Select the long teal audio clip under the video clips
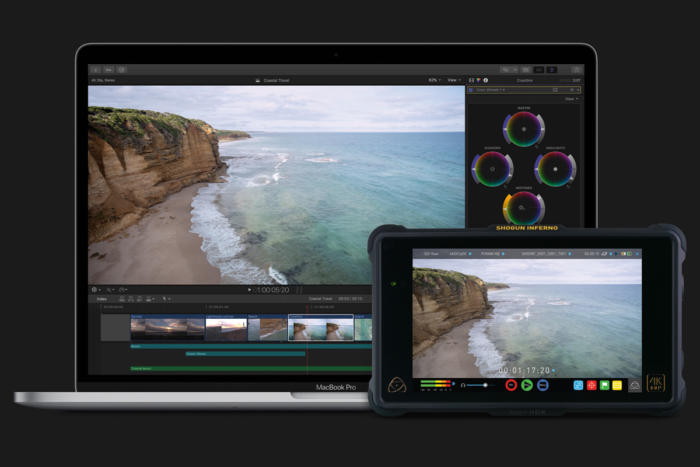700x467 pixels. tap(250, 346)
